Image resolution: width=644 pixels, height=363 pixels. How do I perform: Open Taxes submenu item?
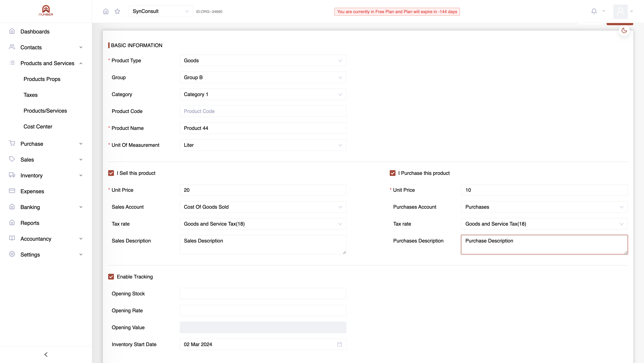coord(31,95)
